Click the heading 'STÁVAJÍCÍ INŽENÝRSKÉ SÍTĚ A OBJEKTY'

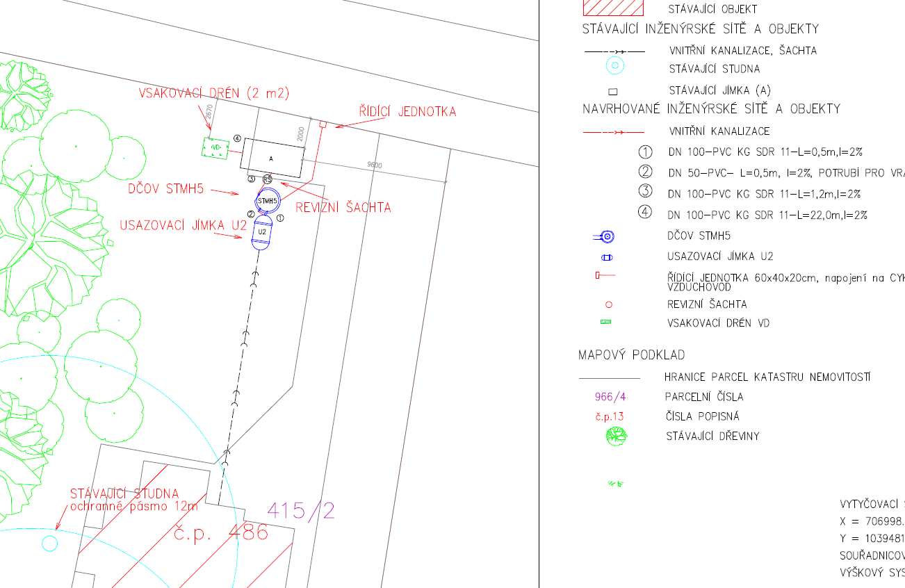(701, 29)
